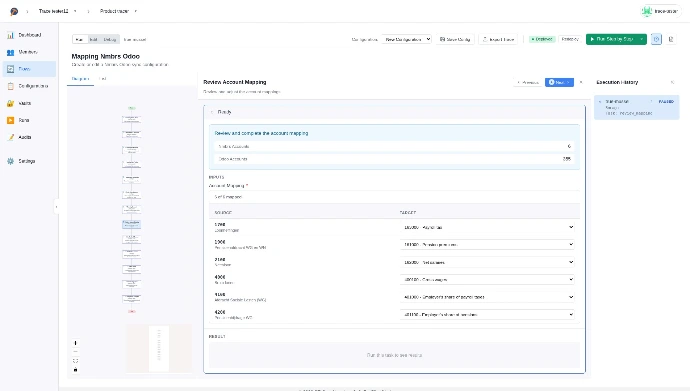Click the Mapping Nmbrs Odoo title

pos(106,56)
